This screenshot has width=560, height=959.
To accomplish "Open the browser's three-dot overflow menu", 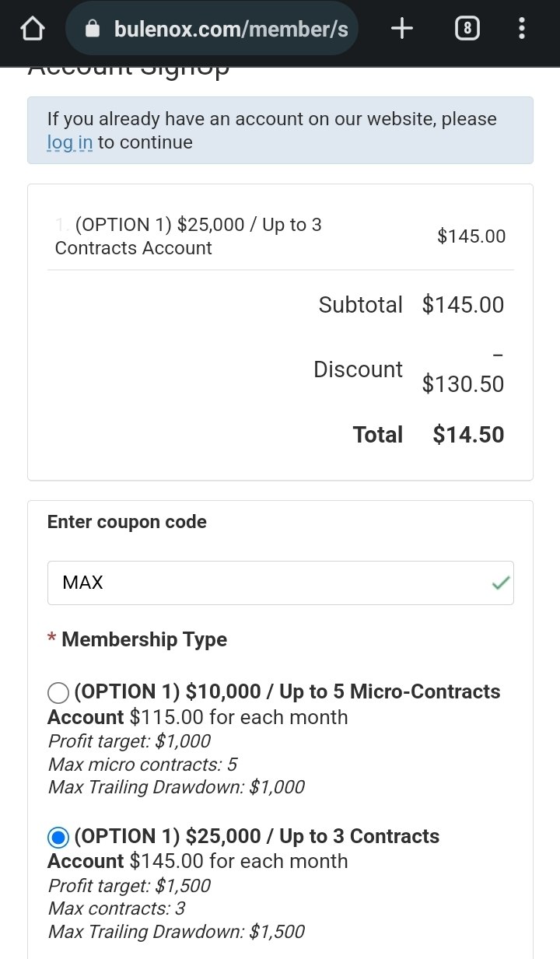I will click(521, 28).
